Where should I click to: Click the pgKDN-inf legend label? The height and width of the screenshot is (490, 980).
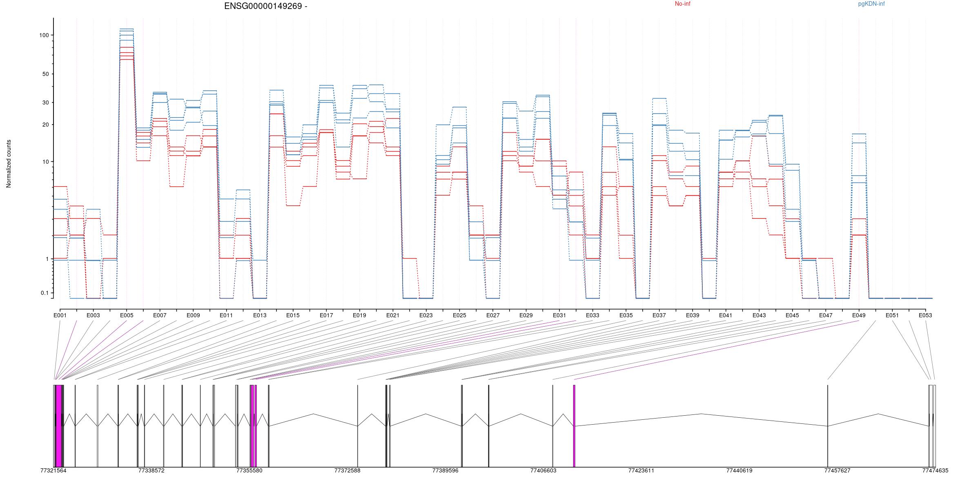[x=871, y=4]
